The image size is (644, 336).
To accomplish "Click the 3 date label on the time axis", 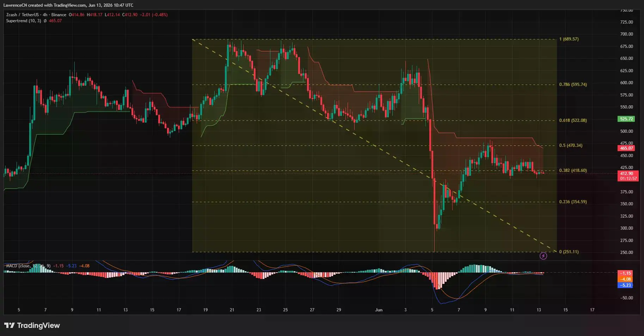I will pos(405,310).
